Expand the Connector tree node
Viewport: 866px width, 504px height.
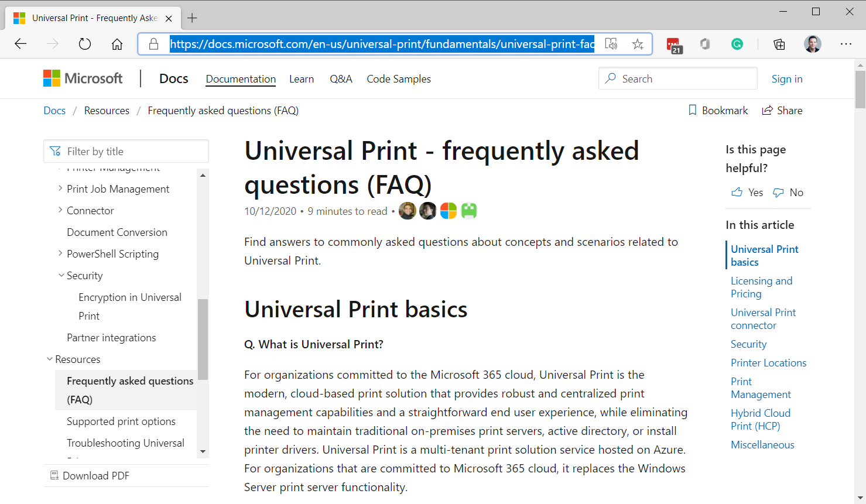pos(60,210)
